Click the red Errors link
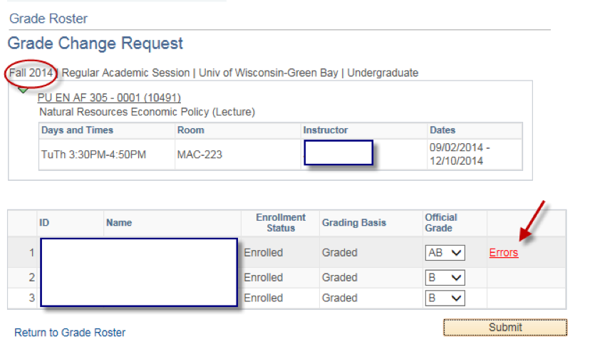Screen dimensions: 590x364 [504, 253]
